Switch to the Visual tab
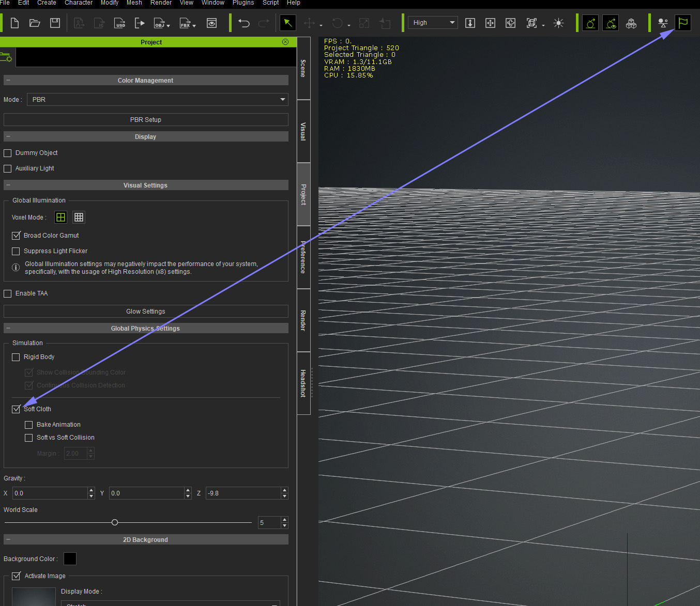700x606 pixels. click(x=303, y=131)
